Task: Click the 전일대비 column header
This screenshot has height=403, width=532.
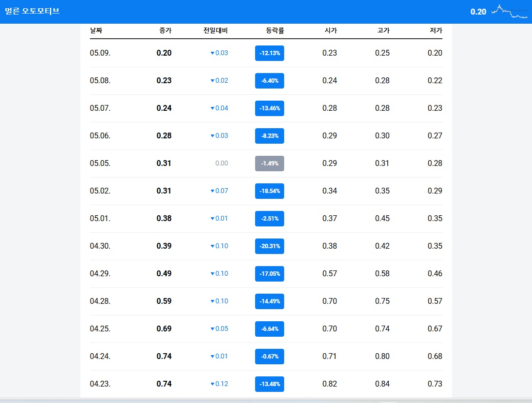Action: coord(215,30)
